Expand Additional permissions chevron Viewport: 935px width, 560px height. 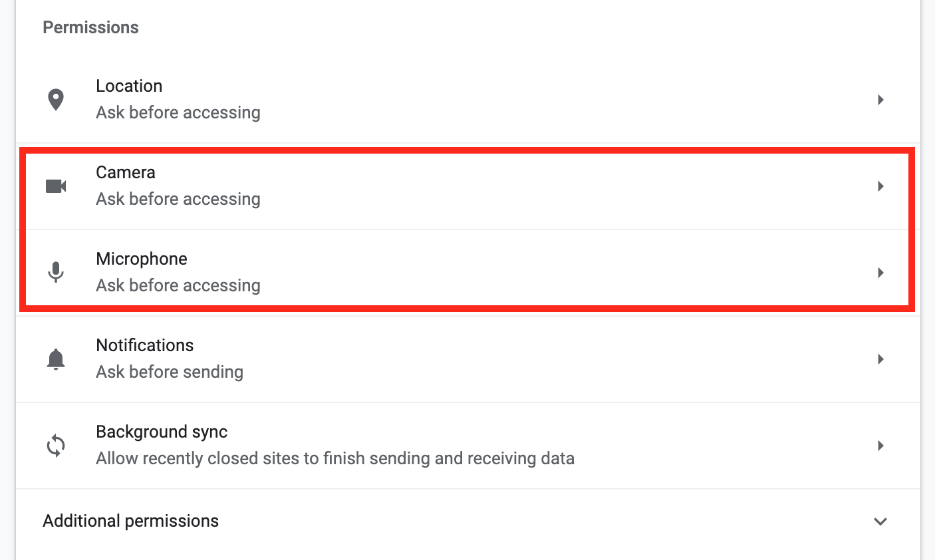pyautogui.click(x=880, y=521)
